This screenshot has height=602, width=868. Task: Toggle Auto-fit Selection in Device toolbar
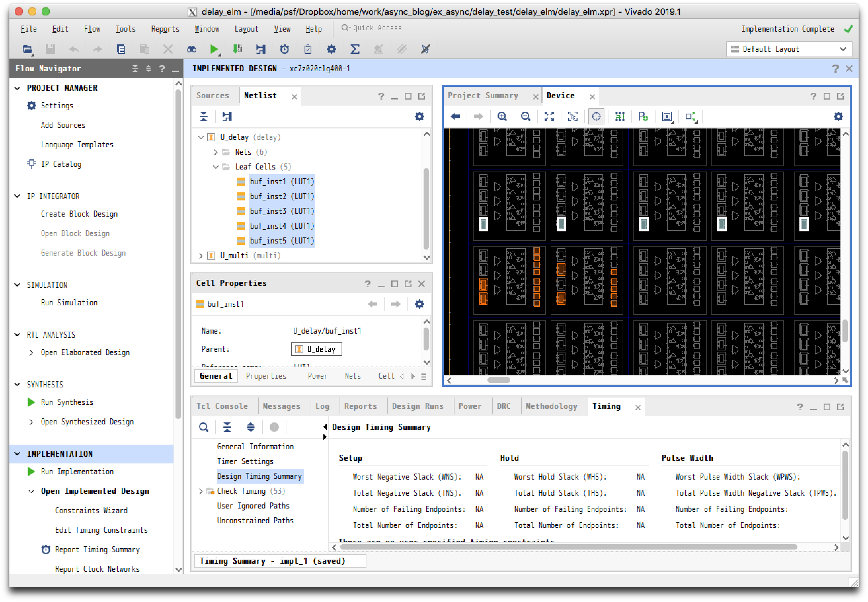point(596,117)
